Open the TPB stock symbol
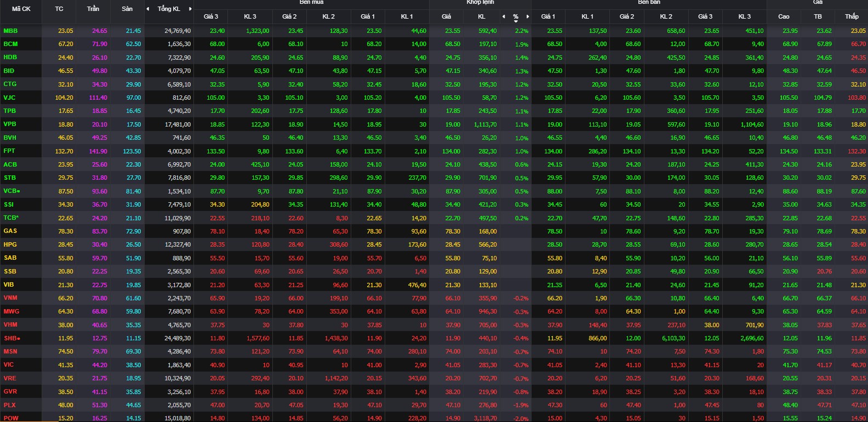Image resolution: width=868 pixels, height=422 pixels. pyautogui.click(x=10, y=111)
